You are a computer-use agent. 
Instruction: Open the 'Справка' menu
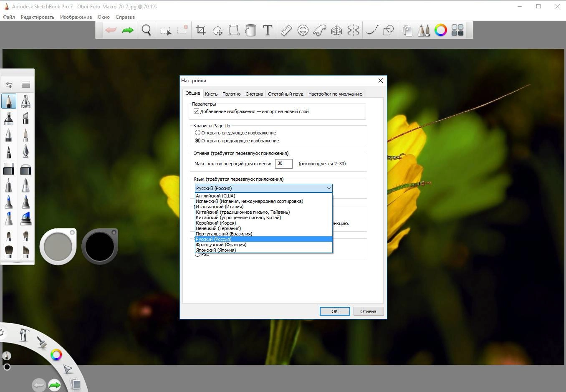(125, 17)
